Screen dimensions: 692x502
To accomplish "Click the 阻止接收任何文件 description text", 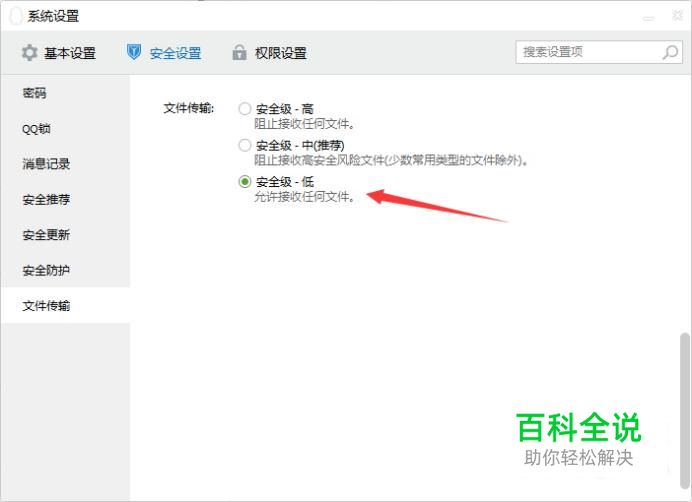I will tap(304, 124).
